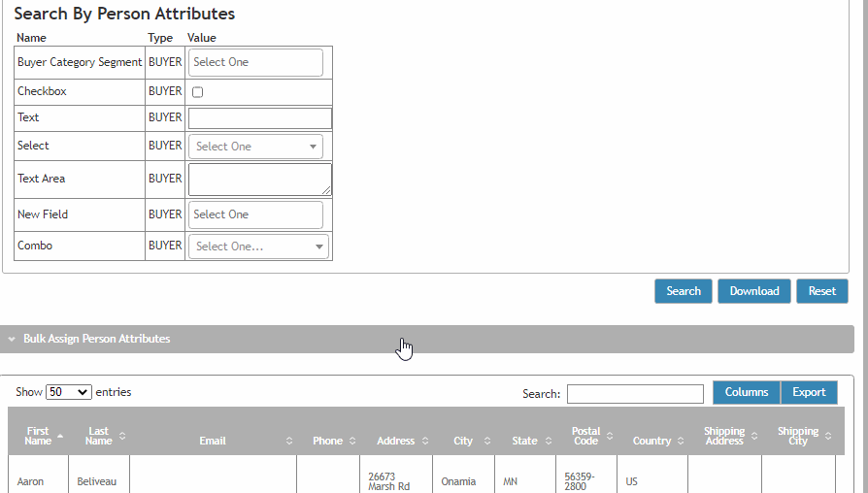
Task: Expand the Combo dropdown
Action: click(x=258, y=246)
